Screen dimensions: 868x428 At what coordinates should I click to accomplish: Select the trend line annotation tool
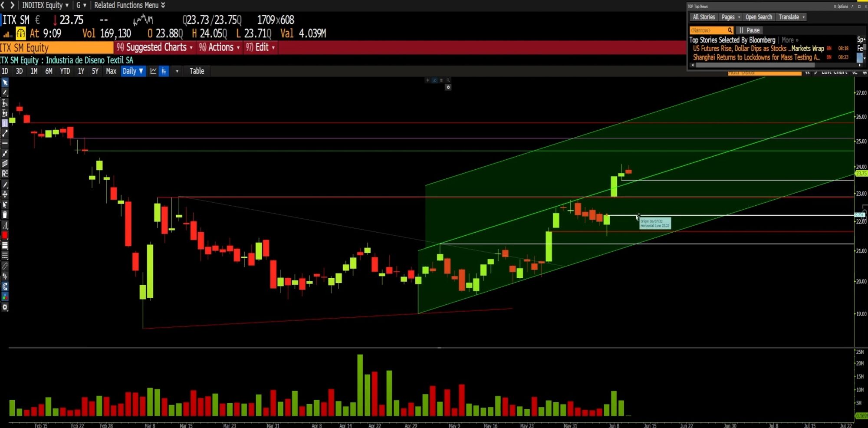pos(5,92)
